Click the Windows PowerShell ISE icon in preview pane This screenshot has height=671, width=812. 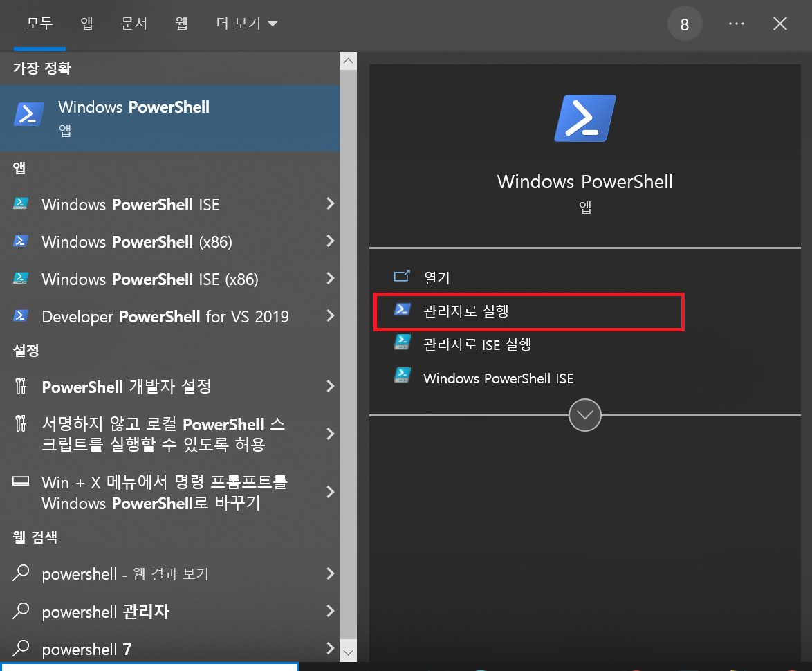point(403,376)
